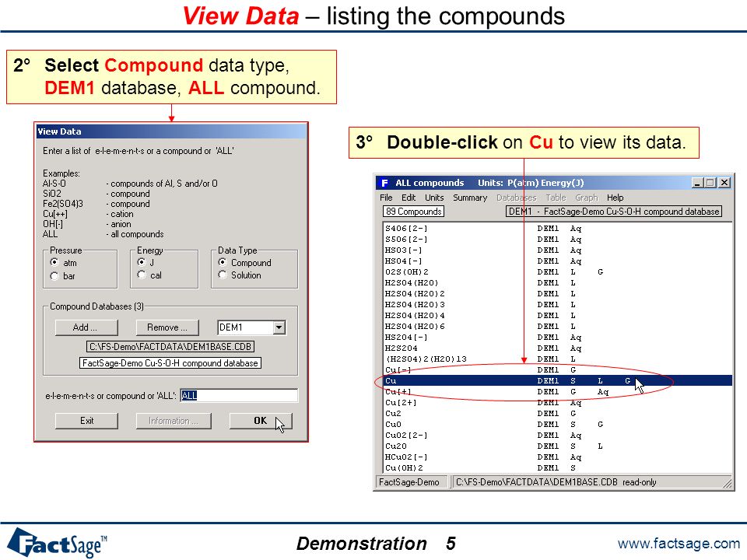The height and width of the screenshot is (560, 747).
Task: Select the H2SO4(H2O) compound row
Action: [x=557, y=283]
